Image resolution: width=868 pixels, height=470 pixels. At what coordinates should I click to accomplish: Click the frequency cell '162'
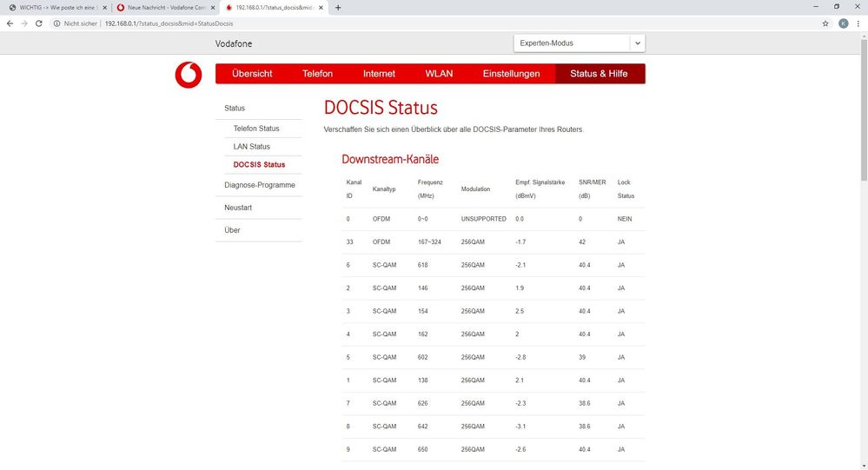click(422, 334)
